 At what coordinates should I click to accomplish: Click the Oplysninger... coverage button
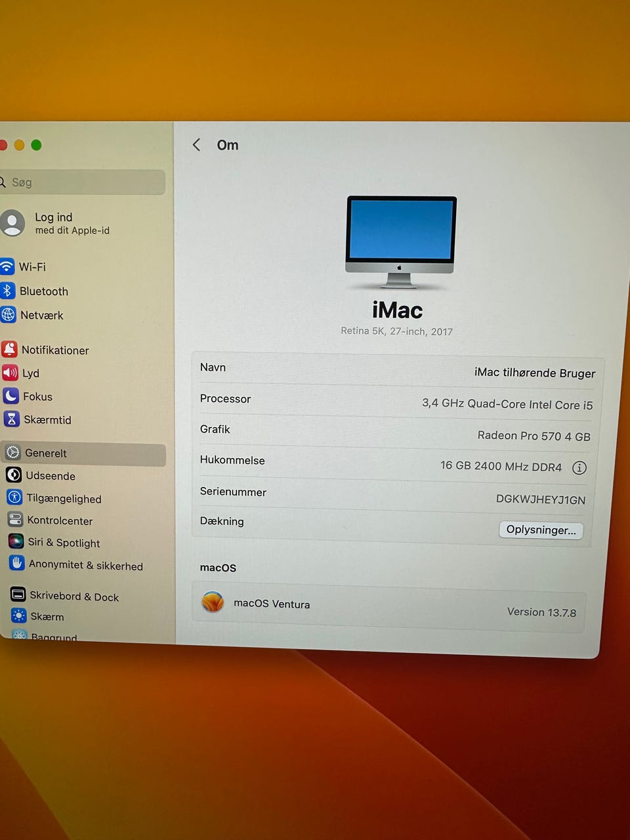[x=541, y=530]
